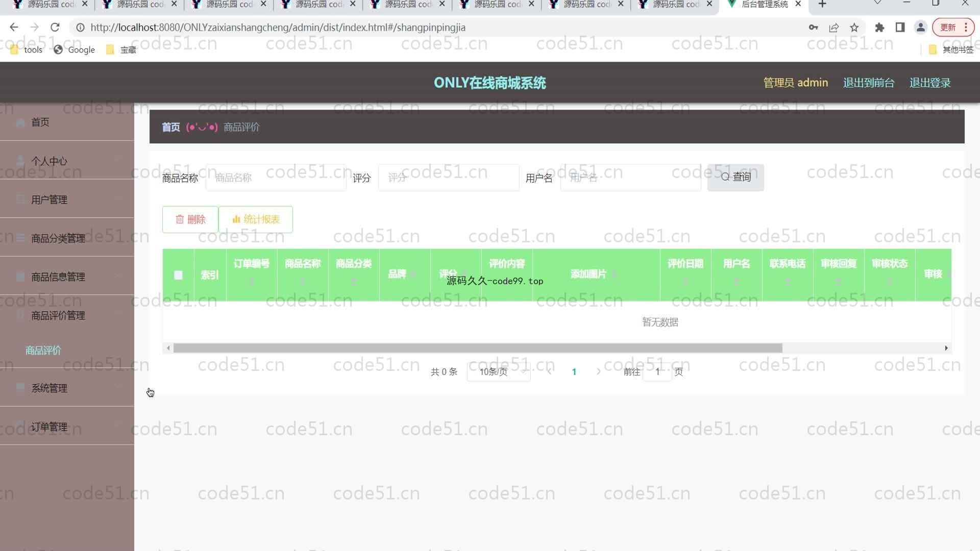Open the Google bookmark
980x551 pixels.
pyautogui.click(x=75, y=49)
